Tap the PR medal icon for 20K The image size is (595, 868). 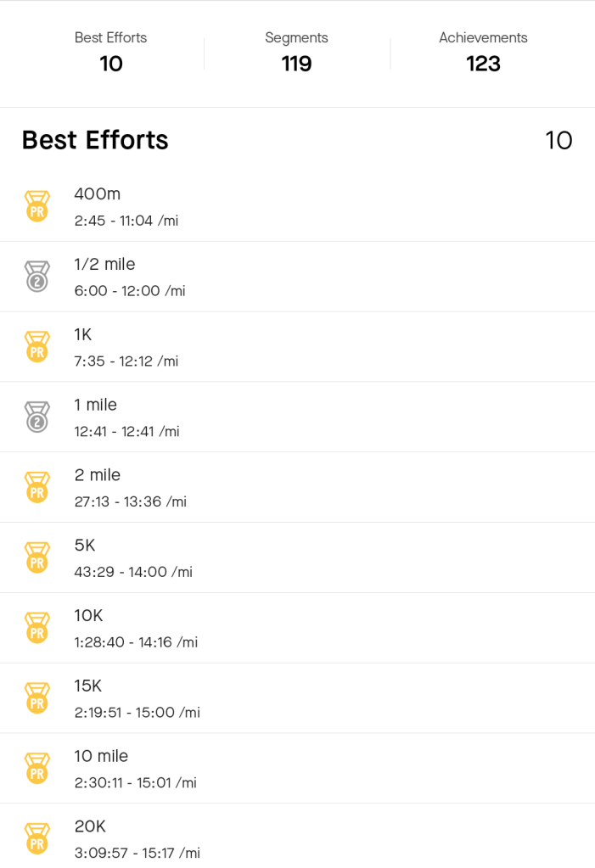point(36,838)
